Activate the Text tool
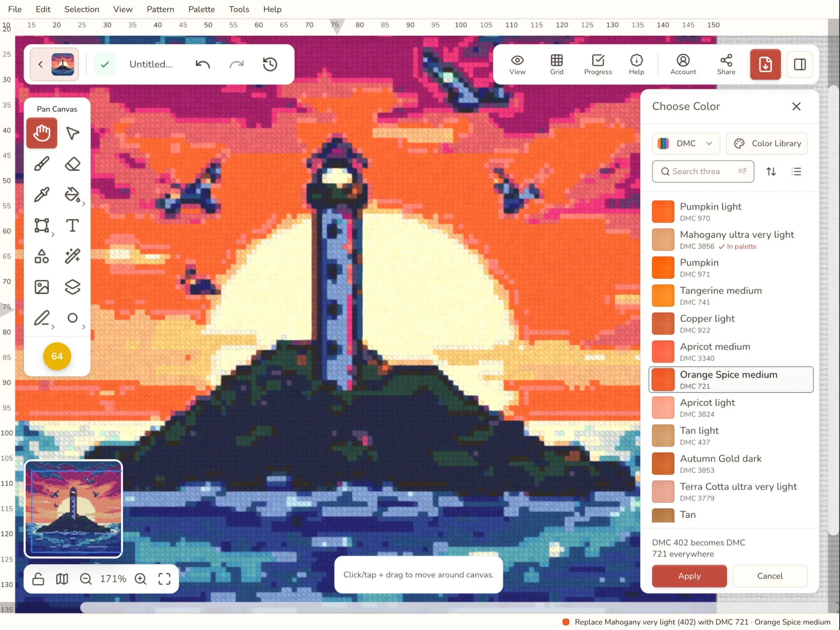Viewport: 840px width, 630px height. click(72, 225)
